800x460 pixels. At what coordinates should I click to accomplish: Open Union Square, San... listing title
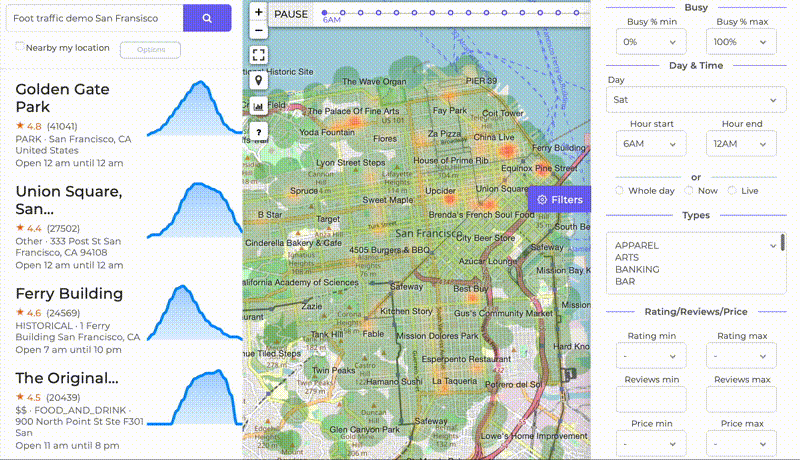coord(69,200)
